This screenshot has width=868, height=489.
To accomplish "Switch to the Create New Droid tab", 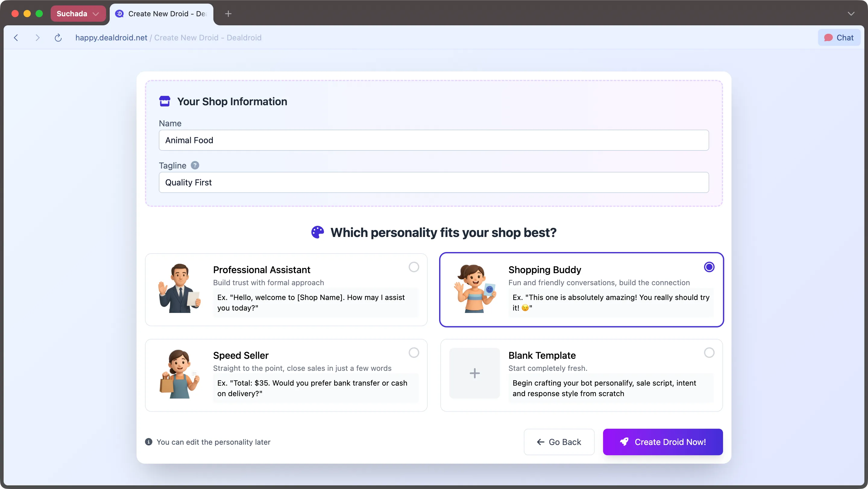I will click(x=162, y=14).
